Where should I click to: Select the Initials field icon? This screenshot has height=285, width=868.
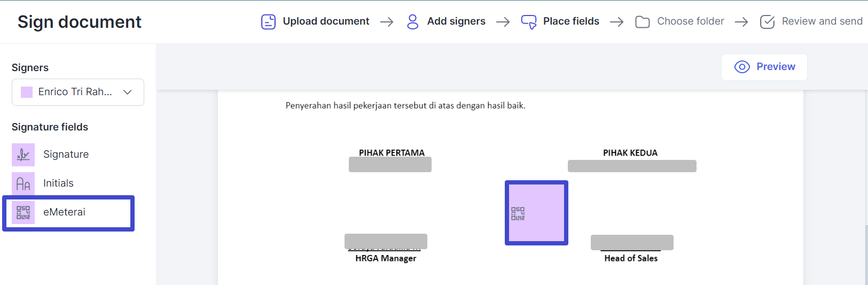pyautogui.click(x=23, y=183)
